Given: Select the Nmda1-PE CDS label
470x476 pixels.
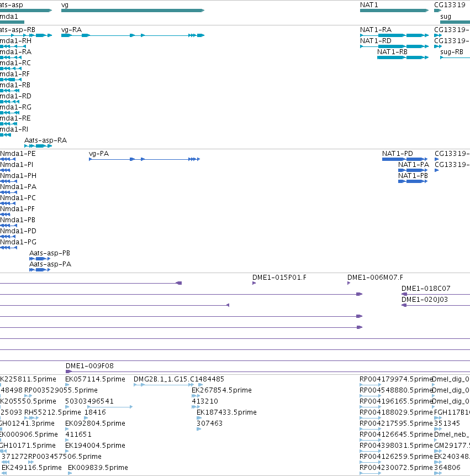Looking at the screenshot, I should 18,154.
